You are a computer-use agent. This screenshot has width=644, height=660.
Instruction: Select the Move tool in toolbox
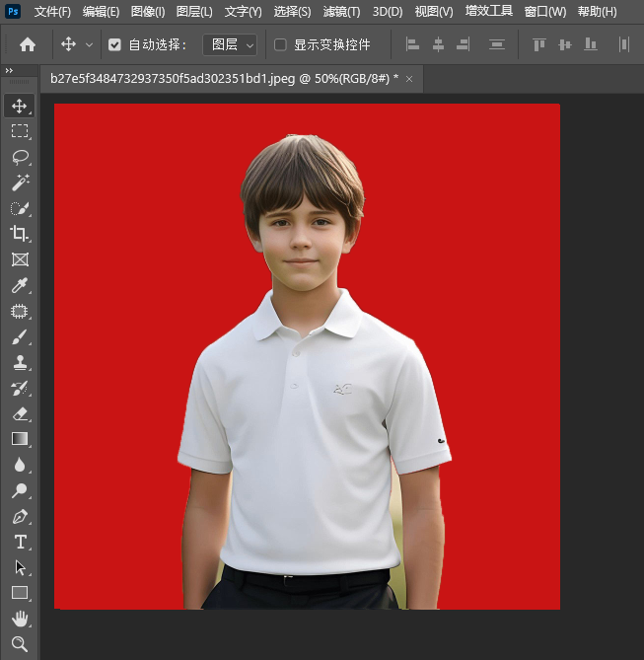click(x=20, y=107)
